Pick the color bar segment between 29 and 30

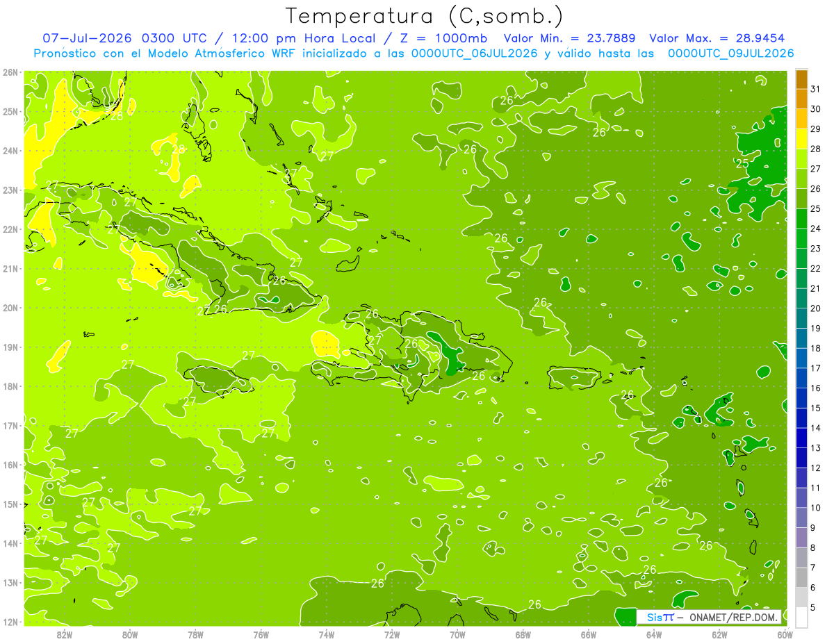coord(801,119)
